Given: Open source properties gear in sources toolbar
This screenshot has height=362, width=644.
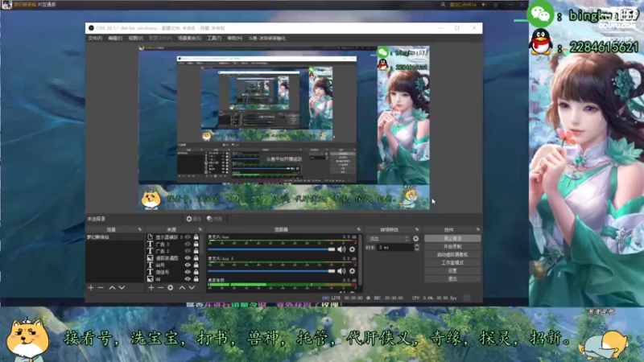Looking at the screenshot, I should 171,288.
